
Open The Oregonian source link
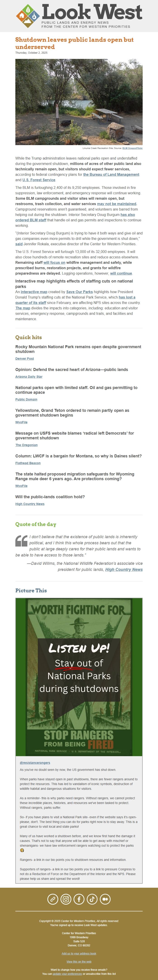[26, 445]
